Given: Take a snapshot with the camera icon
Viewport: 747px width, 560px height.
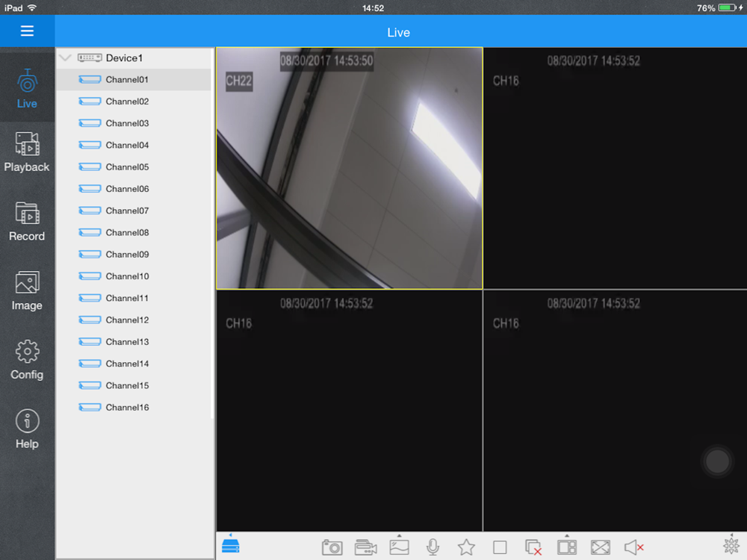Looking at the screenshot, I should (332, 547).
